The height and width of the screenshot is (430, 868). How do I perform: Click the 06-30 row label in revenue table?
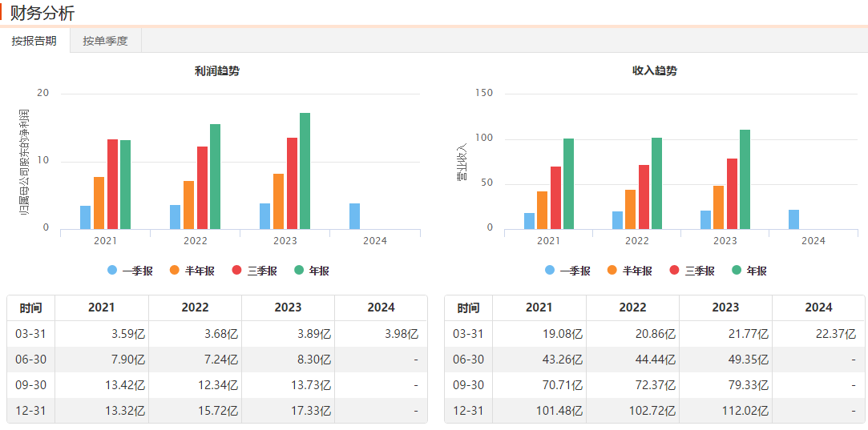tap(468, 360)
